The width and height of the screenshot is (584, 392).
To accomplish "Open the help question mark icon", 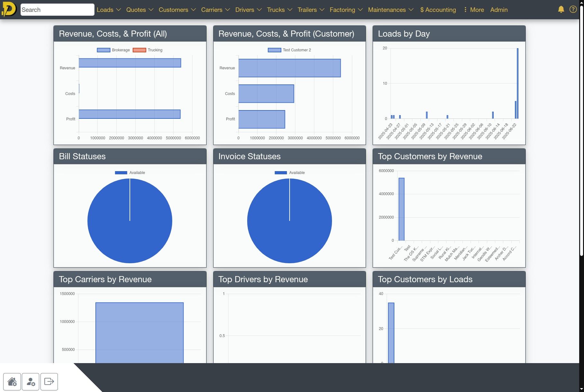I will tap(573, 9).
